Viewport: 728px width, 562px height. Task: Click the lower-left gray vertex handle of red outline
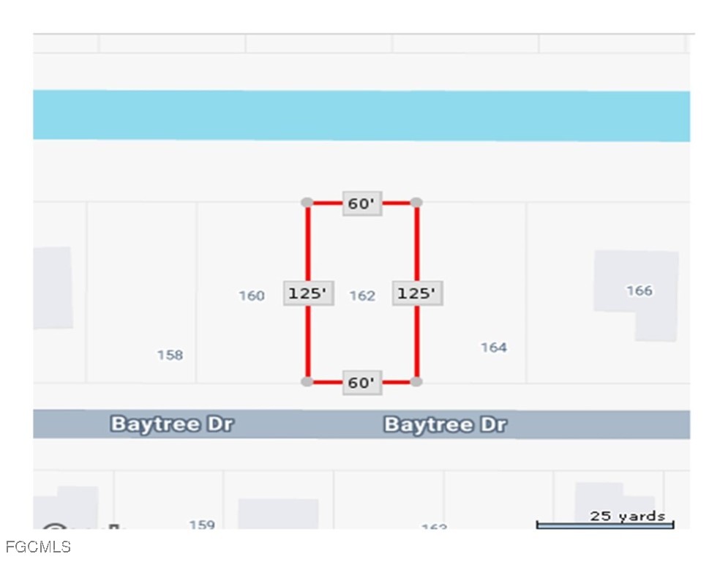[x=307, y=382]
